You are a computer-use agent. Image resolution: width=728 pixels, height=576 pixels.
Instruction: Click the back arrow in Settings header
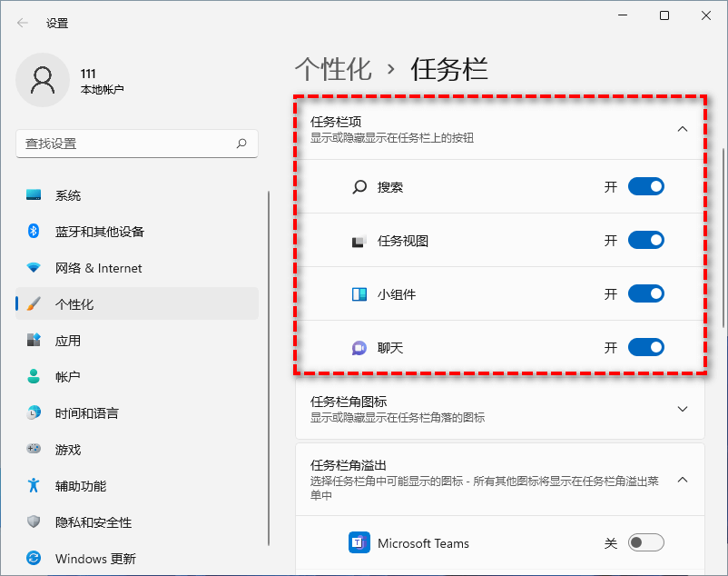pos(23,23)
